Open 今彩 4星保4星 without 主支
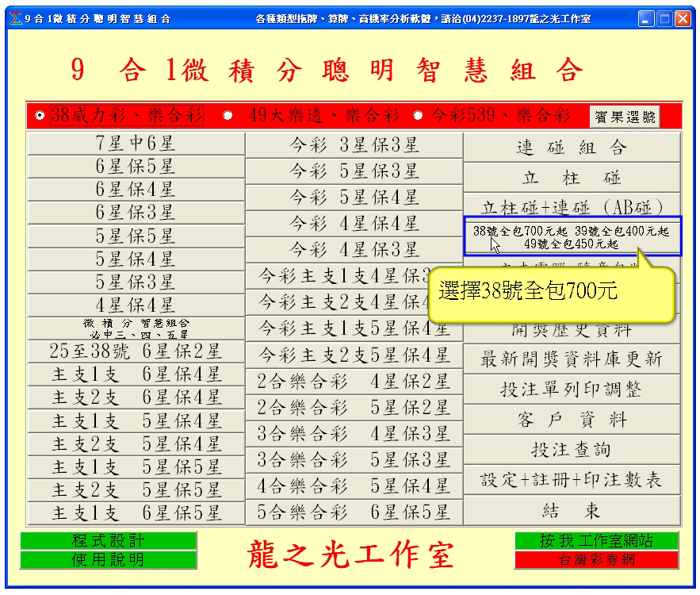The height and width of the screenshot is (595, 700). tap(354, 224)
